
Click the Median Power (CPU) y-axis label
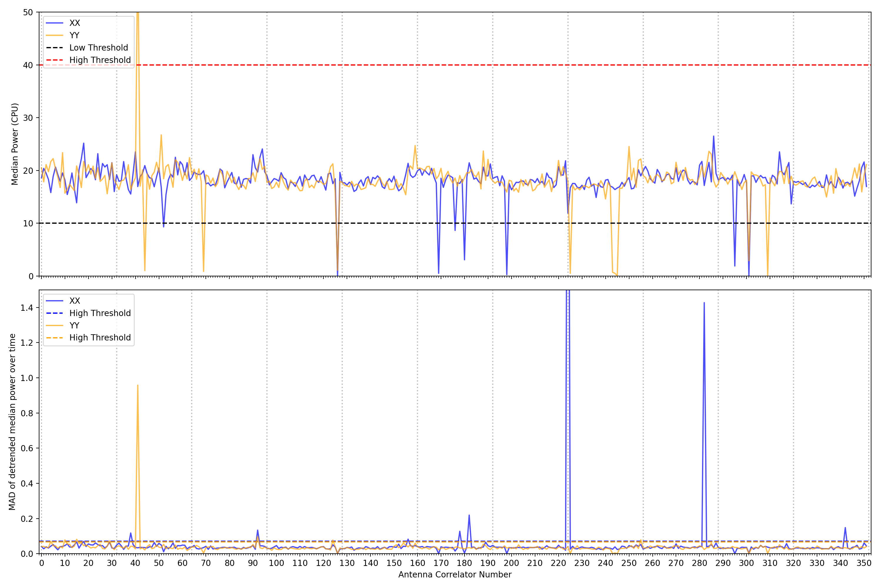[x=15, y=144]
